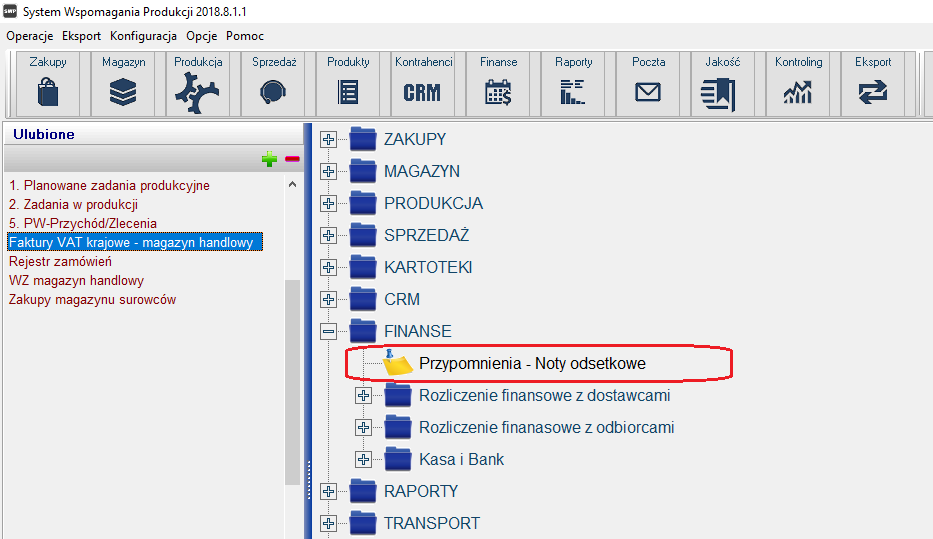Click the Kontroling chart icon
Viewport: 933px width, 539px height.
tap(798, 92)
